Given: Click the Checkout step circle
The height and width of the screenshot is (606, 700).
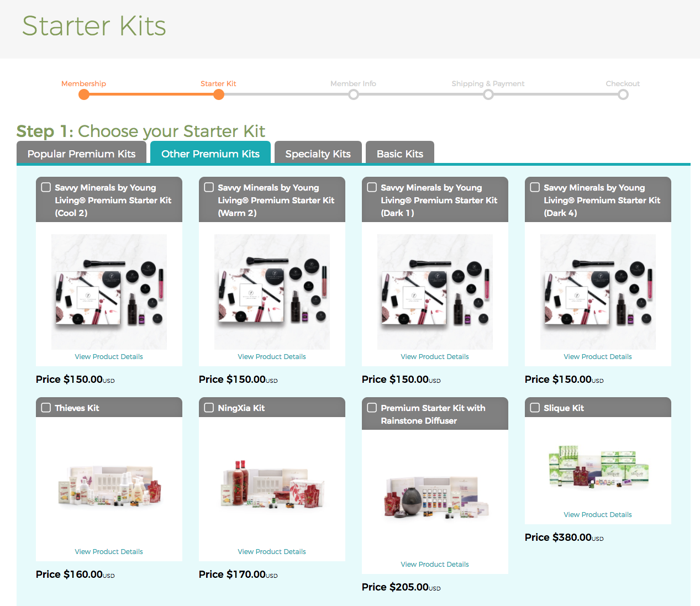Looking at the screenshot, I should point(623,94).
